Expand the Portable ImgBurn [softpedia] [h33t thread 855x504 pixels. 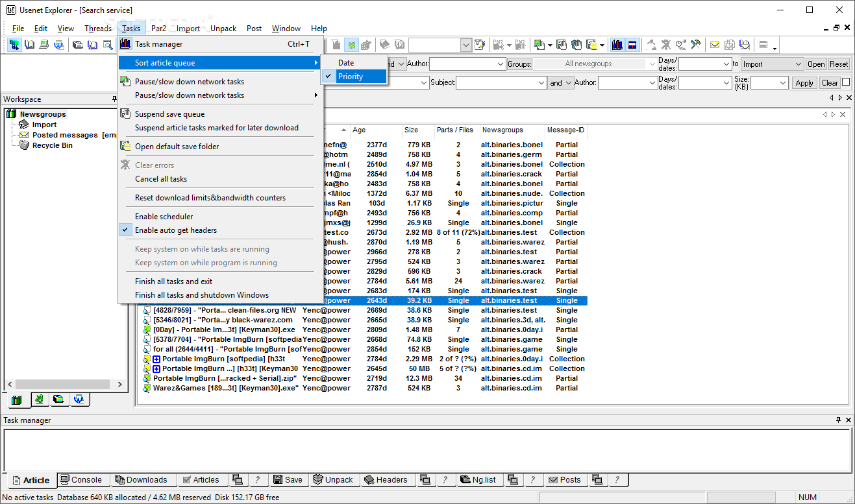pyautogui.click(x=156, y=359)
